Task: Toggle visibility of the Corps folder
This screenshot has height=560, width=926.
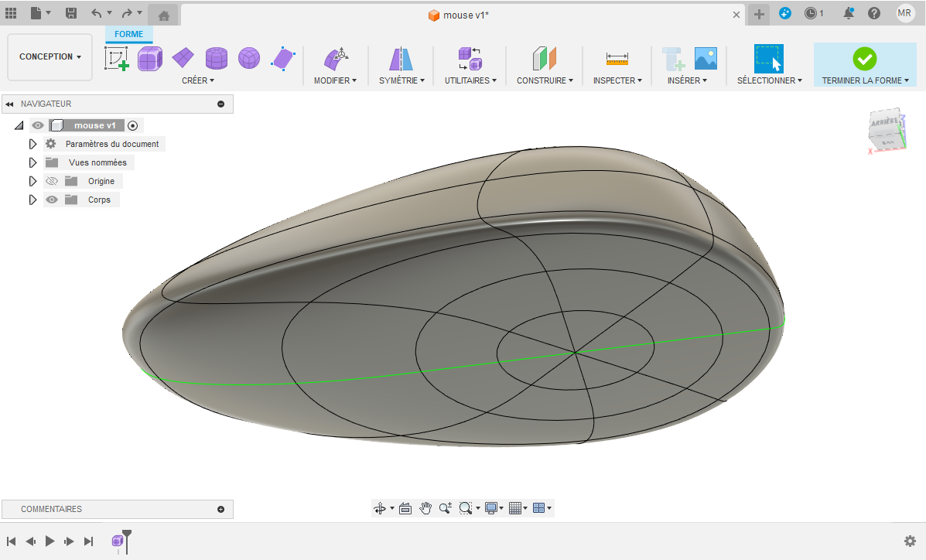Action: [x=51, y=200]
